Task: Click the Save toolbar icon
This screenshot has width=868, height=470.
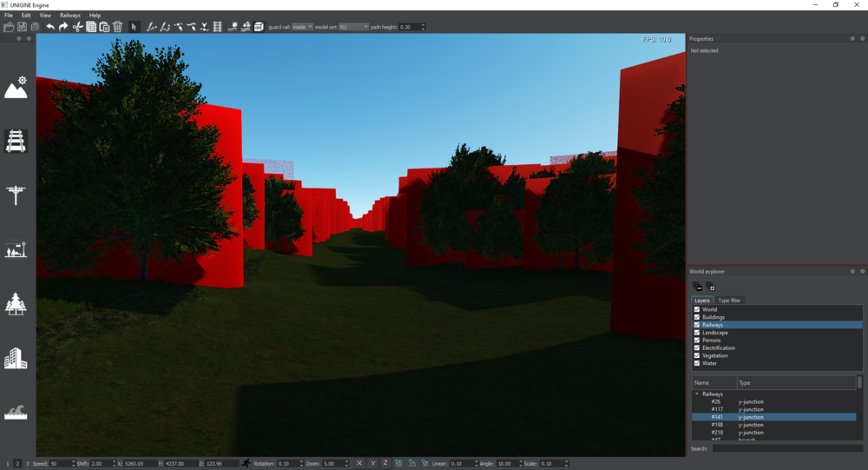Action: (23, 27)
